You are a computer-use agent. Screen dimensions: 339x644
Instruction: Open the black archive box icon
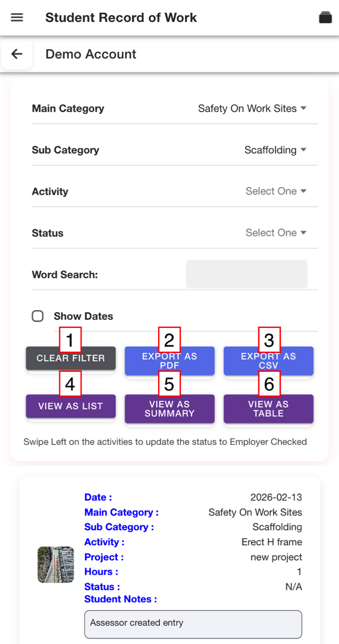click(325, 17)
